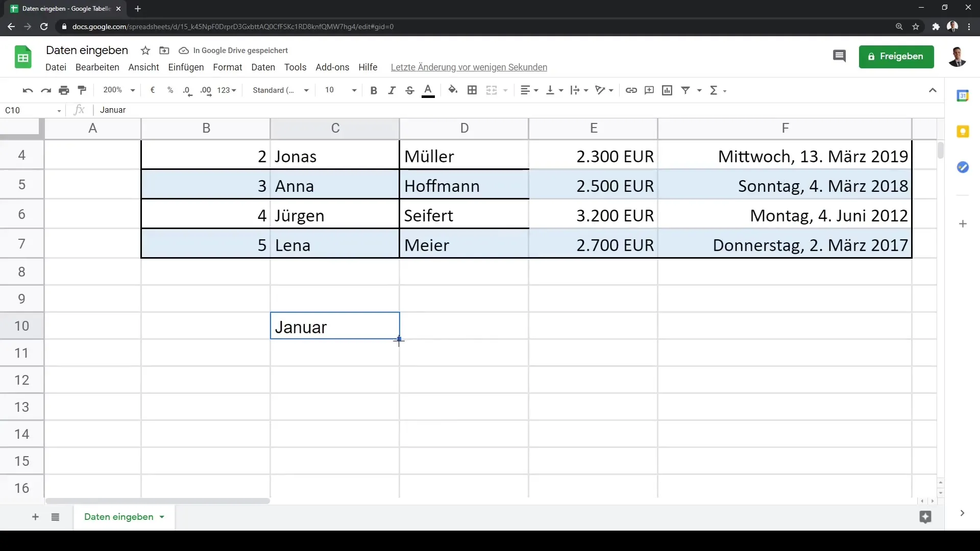Open the fill color bucket
980x551 pixels.
click(453, 90)
